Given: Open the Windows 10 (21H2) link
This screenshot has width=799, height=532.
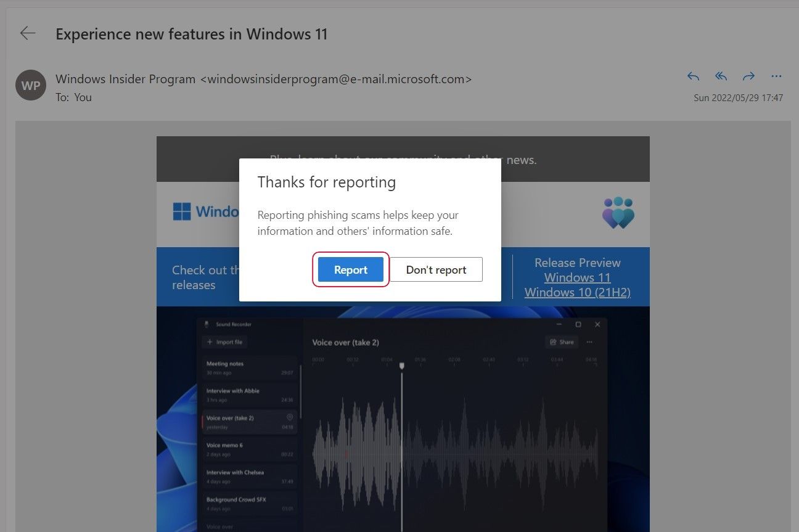Looking at the screenshot, I should (577, 292).
